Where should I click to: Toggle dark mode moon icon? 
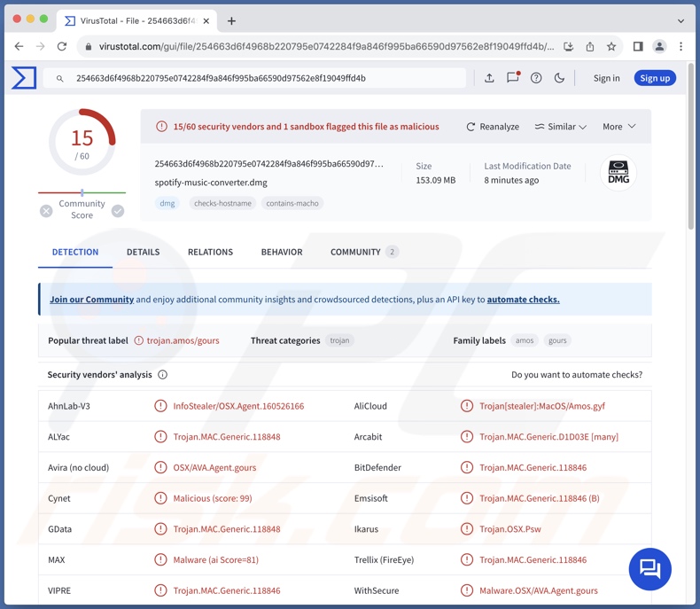[559, 78]
